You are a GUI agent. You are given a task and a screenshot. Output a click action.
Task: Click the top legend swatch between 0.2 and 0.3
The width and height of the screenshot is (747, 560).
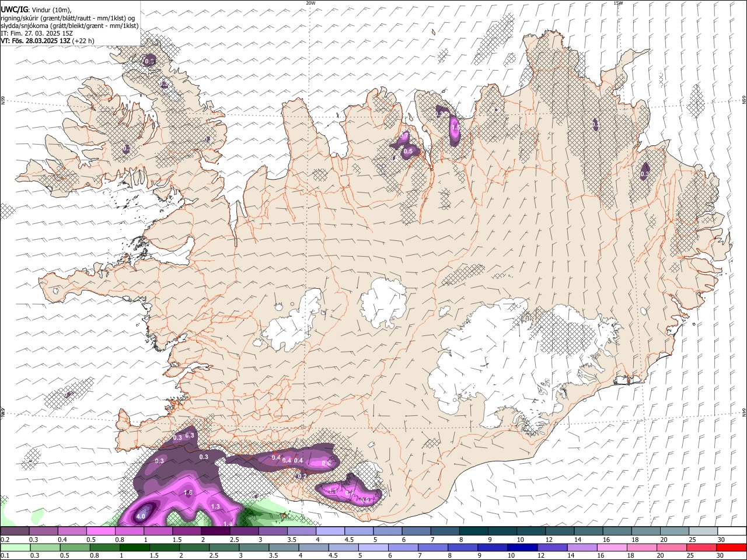coord(15,531)
